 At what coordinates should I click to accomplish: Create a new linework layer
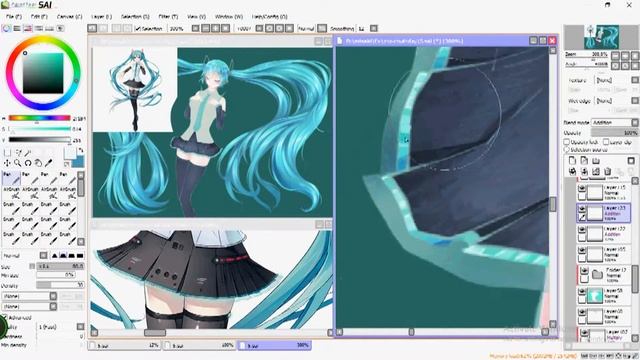(x=584, y=160)
